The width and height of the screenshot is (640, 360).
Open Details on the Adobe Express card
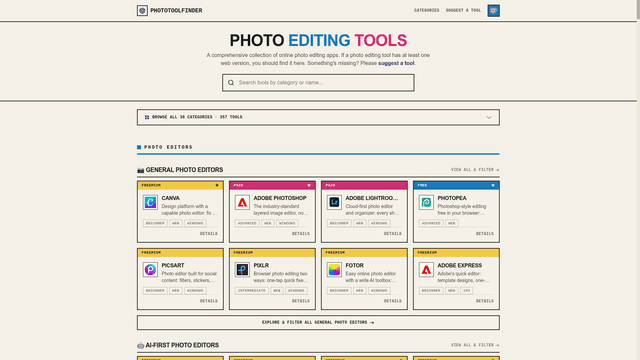tap(484, 301)
